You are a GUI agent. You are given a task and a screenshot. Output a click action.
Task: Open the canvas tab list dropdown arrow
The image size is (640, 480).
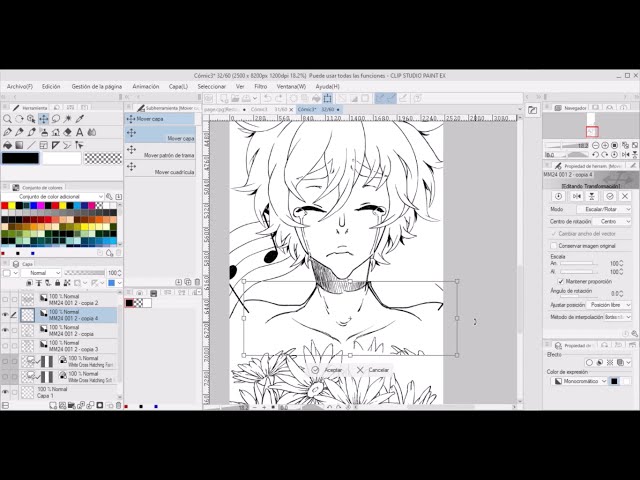520,109
